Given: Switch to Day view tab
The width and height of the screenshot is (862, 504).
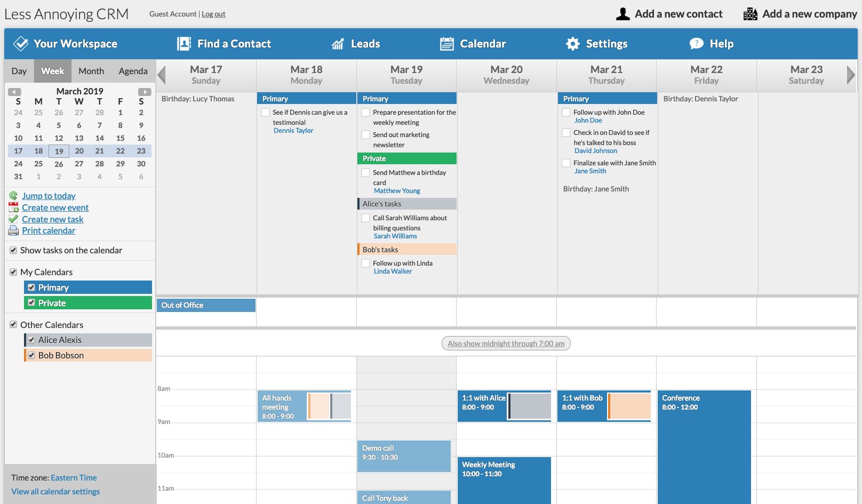Looking at the screenshot, I should (x=19, y=71).
